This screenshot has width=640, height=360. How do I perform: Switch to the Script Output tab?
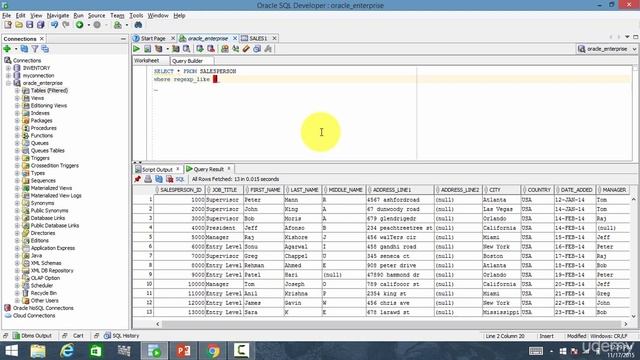point(157,169)
